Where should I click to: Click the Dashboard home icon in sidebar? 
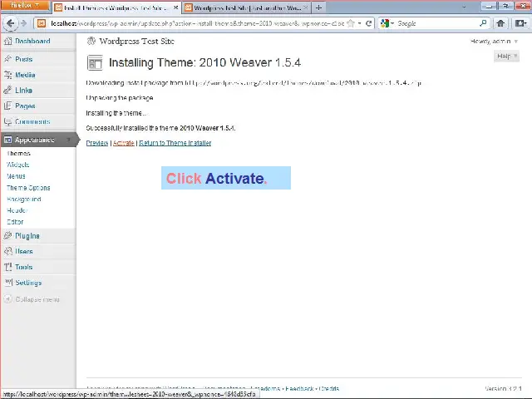tap(7, 41)
